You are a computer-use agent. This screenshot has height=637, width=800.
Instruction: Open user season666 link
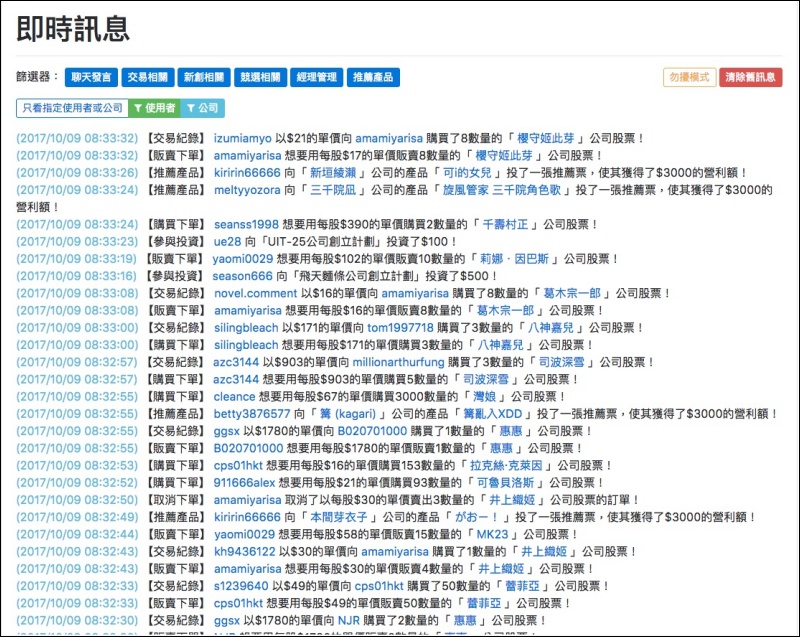point(243,276)
